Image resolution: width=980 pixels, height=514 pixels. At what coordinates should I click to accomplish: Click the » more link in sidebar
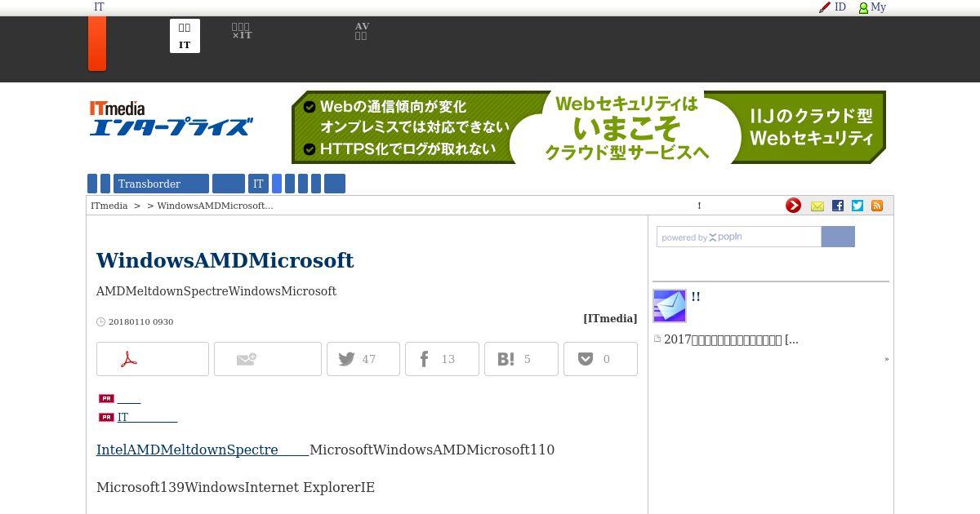tap(886, 359)
